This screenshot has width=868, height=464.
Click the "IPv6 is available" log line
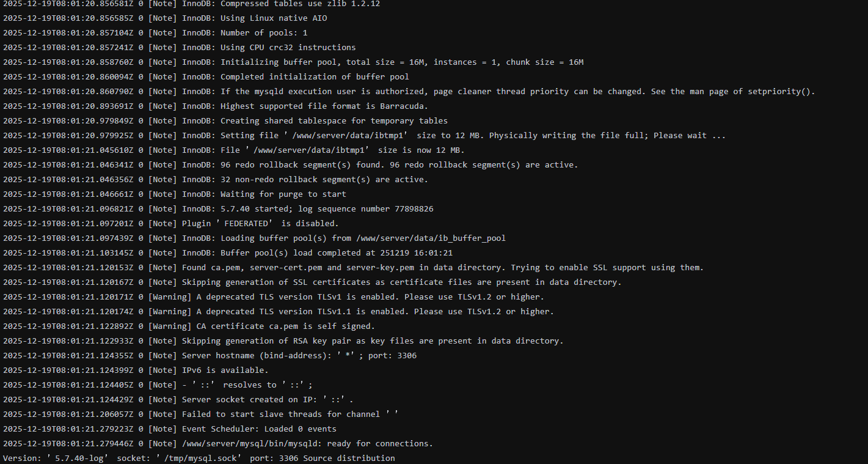(225, 370)
